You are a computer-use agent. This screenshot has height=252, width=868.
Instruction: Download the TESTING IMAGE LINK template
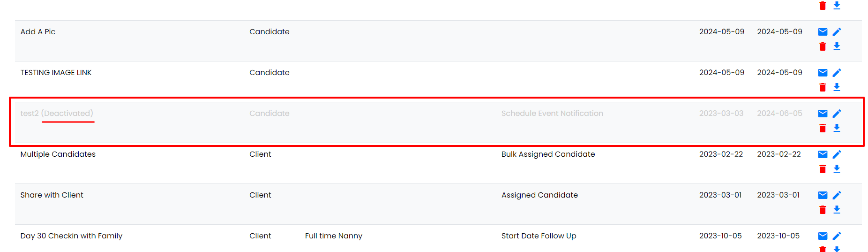(x=837, y=87)
